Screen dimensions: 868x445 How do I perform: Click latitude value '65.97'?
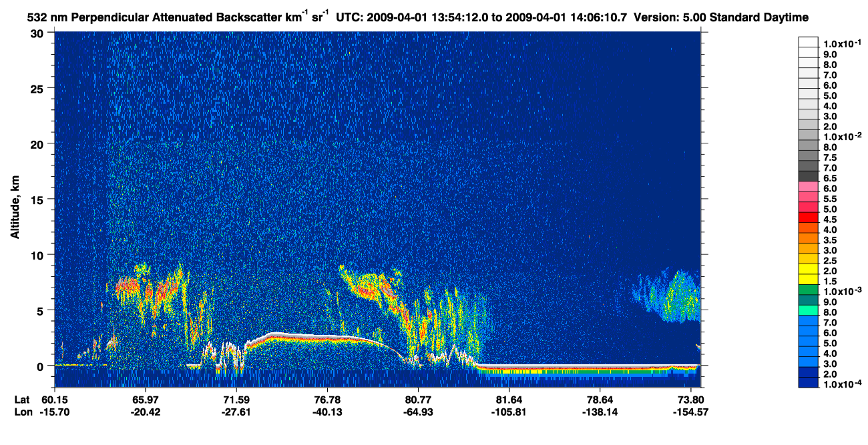tap(146, 399)
